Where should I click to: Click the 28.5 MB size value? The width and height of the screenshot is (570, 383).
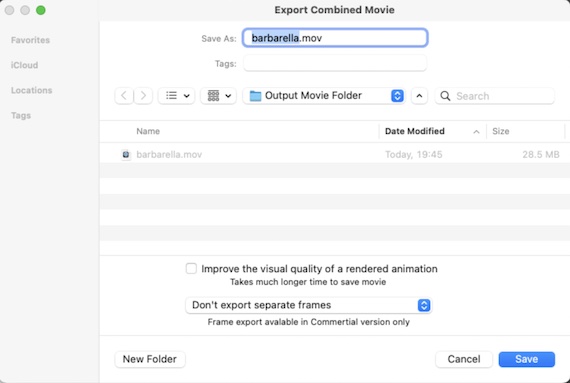(x=541, y=154)
